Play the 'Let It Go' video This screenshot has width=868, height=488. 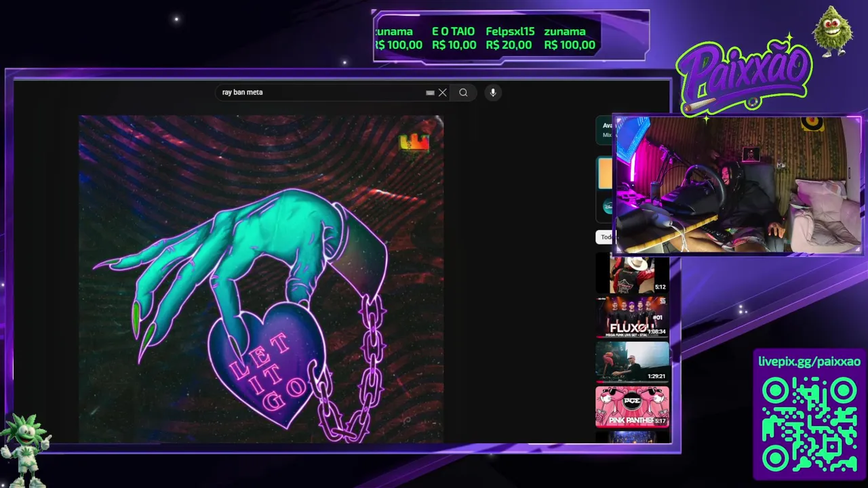[261, 279]
